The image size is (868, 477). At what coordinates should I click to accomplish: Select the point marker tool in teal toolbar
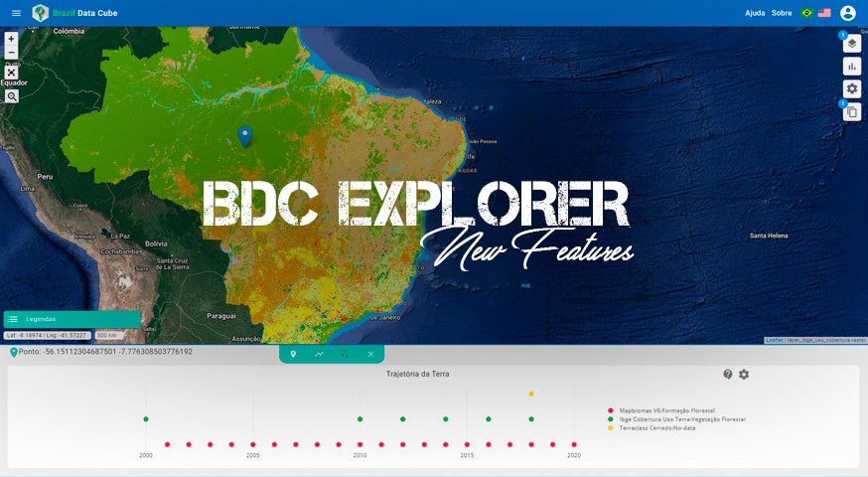(x=293, y=354)
